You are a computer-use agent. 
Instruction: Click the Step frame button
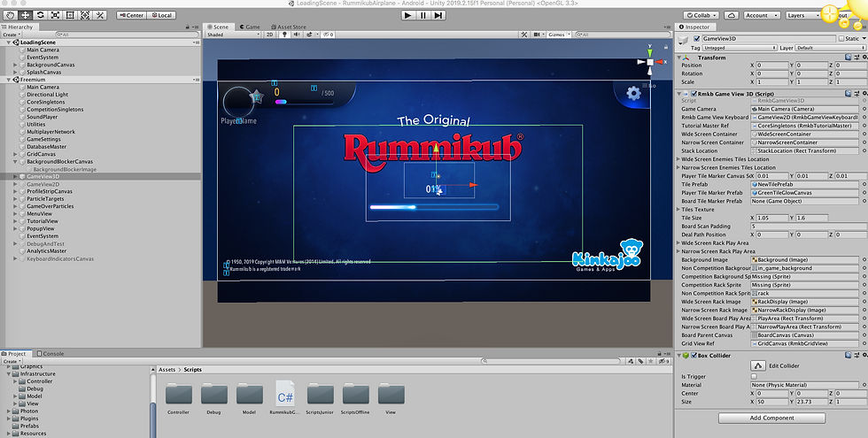point(438,15)
